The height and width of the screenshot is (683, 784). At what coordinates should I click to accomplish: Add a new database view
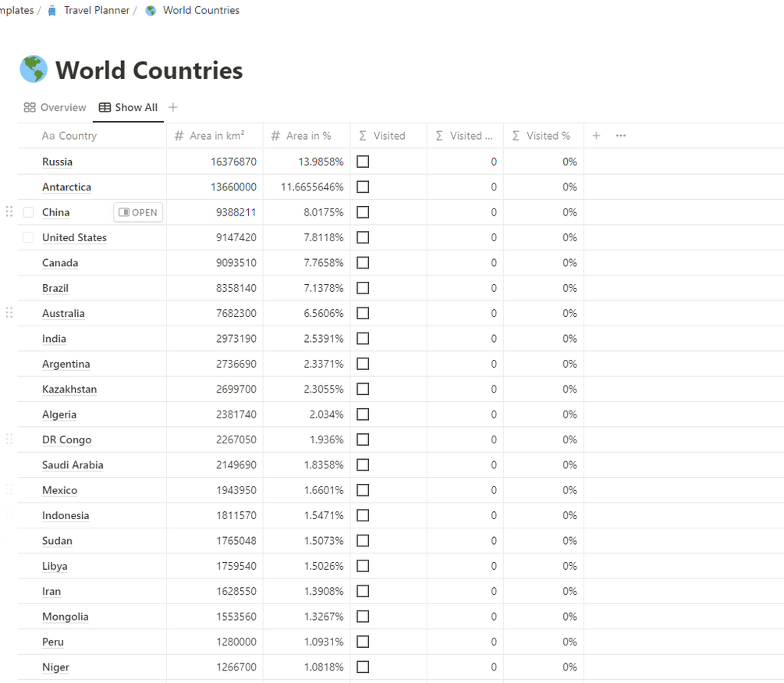pos(173,108)
